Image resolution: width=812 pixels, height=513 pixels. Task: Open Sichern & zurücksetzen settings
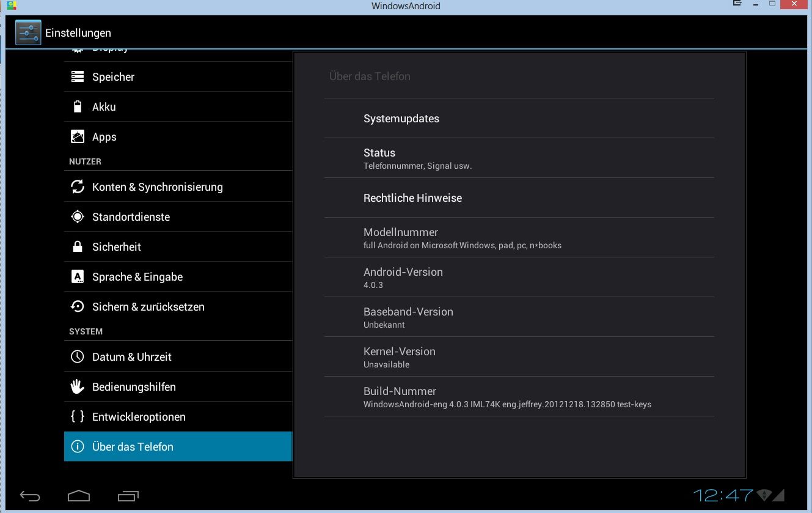(x=148, y=307)
